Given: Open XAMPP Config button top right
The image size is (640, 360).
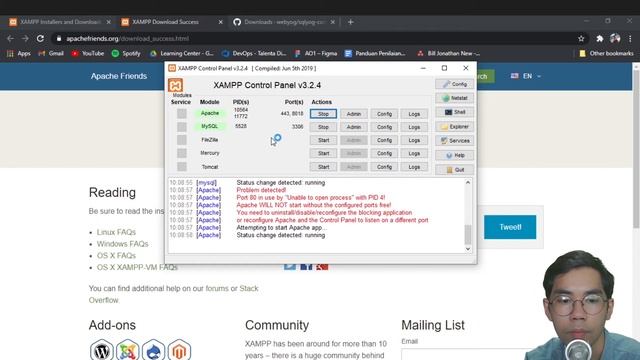Looking at the screenshot, I should pos(454,84).
